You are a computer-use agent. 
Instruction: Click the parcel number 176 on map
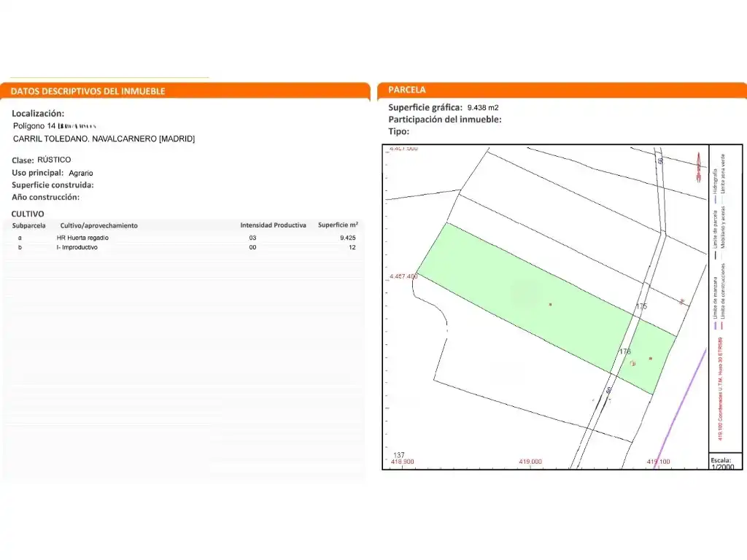pos(625,351)
